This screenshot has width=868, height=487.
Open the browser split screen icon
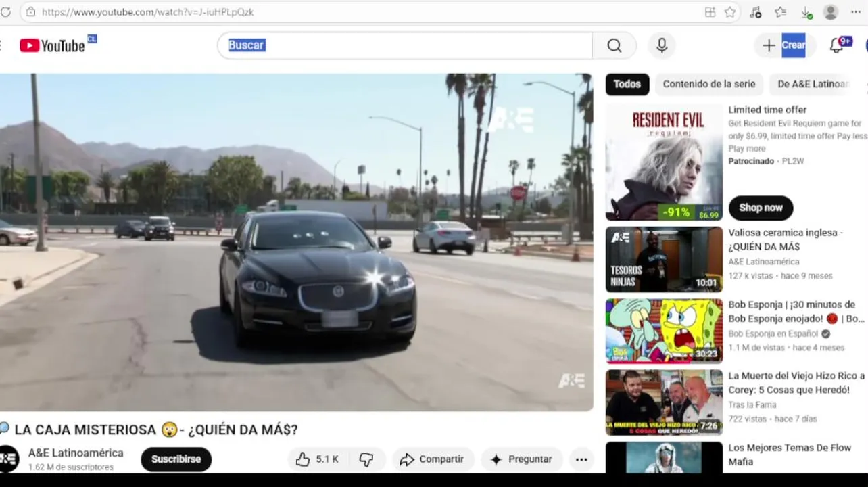[710, 12]
